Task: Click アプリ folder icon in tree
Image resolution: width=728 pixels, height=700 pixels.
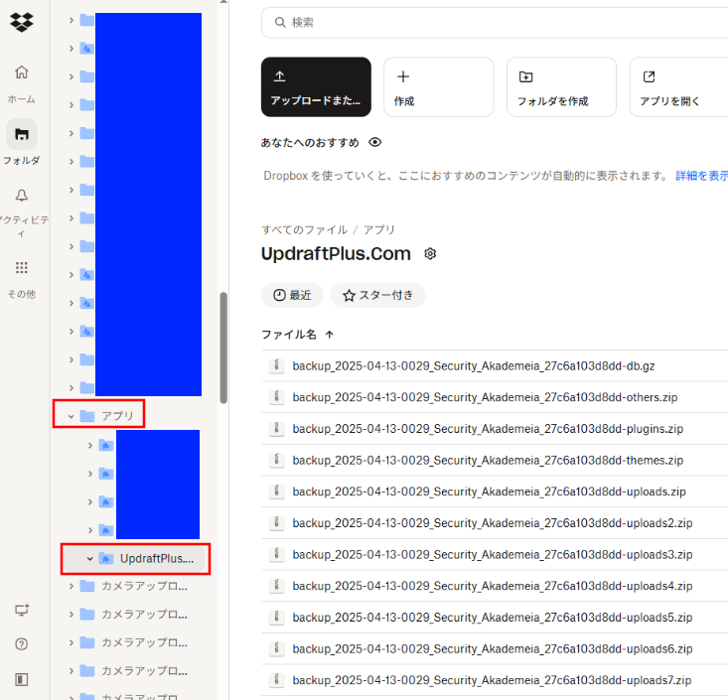Action: click(x=87, y=416)
